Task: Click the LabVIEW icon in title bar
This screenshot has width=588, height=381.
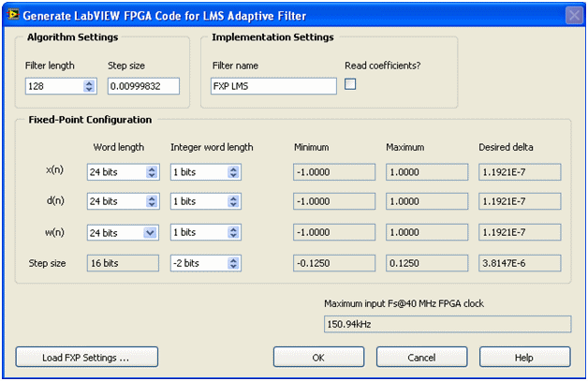Action: (12, 15)
